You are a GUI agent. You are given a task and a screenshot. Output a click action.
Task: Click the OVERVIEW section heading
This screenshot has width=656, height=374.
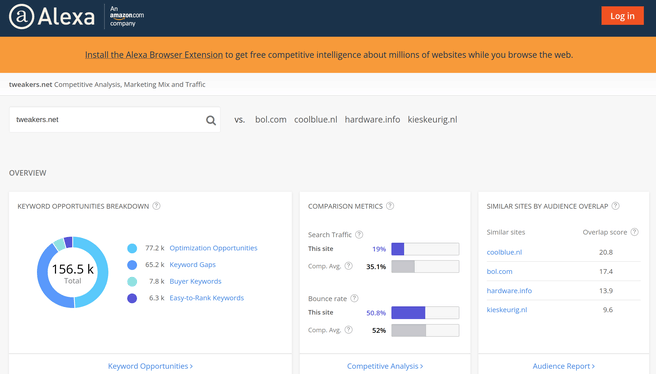[x=28, y=173]
